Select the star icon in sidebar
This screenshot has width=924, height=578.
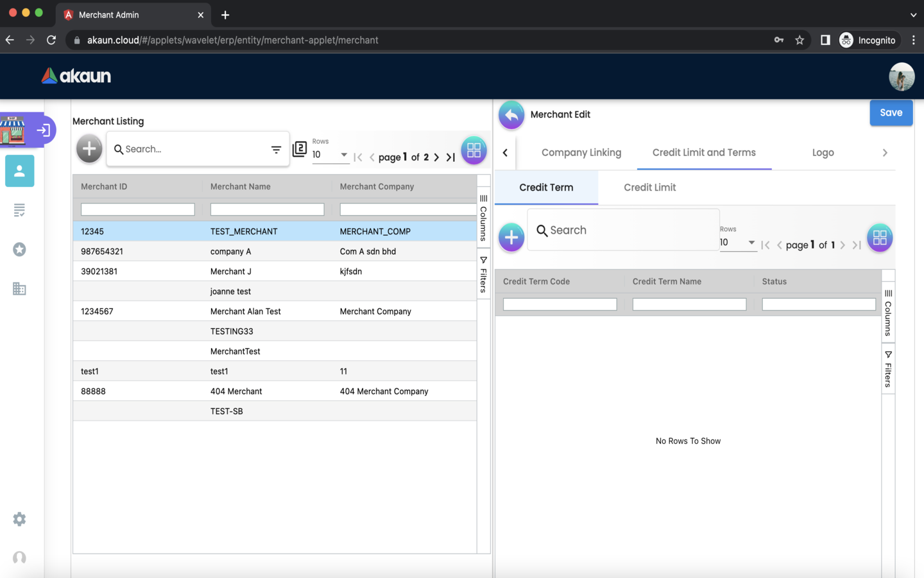pos(19,250)
